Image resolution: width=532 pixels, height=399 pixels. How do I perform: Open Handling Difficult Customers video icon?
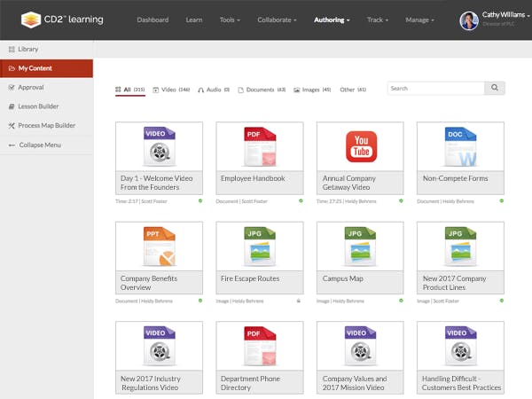(461, 346)
